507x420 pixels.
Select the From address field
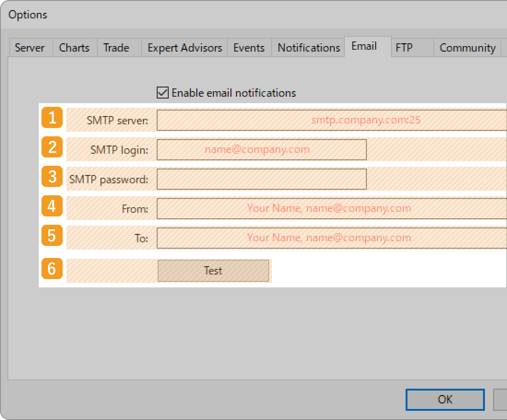click(323, 209)
